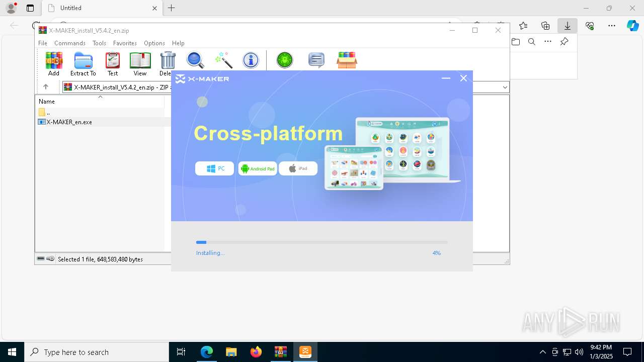Click the X-MAKER logo in installer header

coord(202,79)
